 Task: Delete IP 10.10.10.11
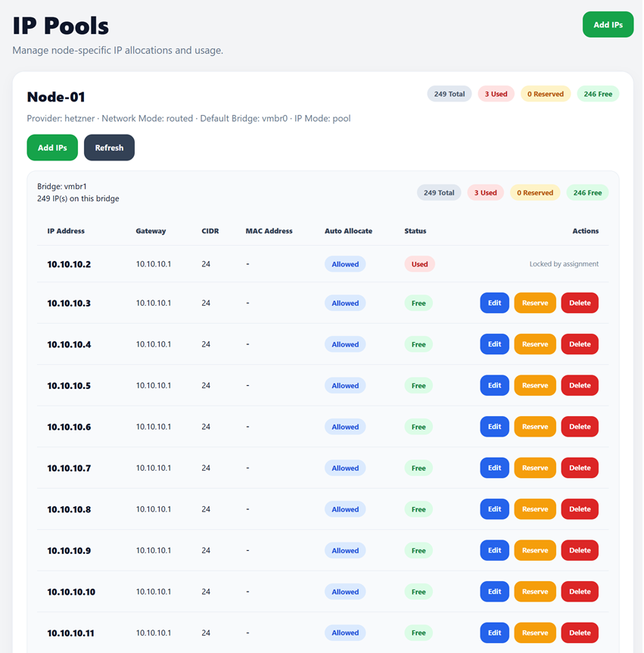[580, 633]
